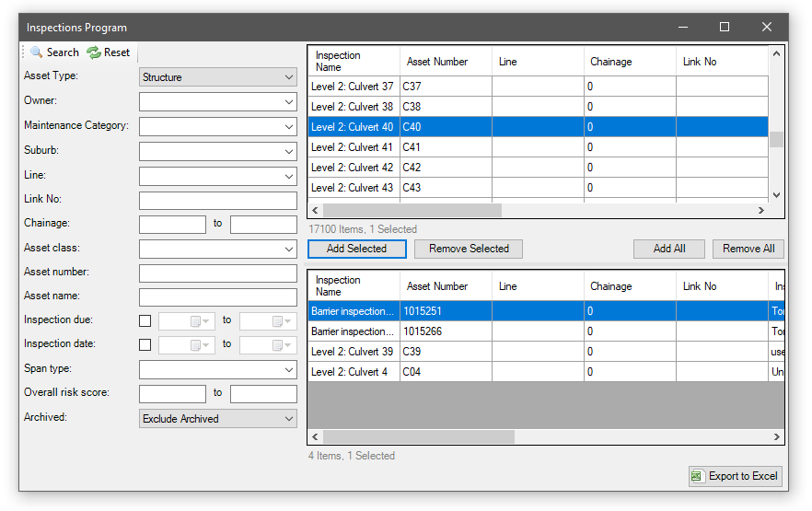Enable the Inspection due checkbox
812x511 pixels.
click(145, 321)
